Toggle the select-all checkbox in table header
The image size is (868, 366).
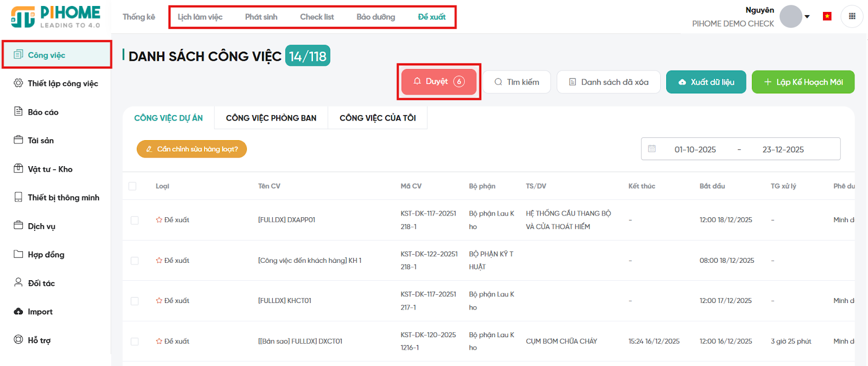132,186
